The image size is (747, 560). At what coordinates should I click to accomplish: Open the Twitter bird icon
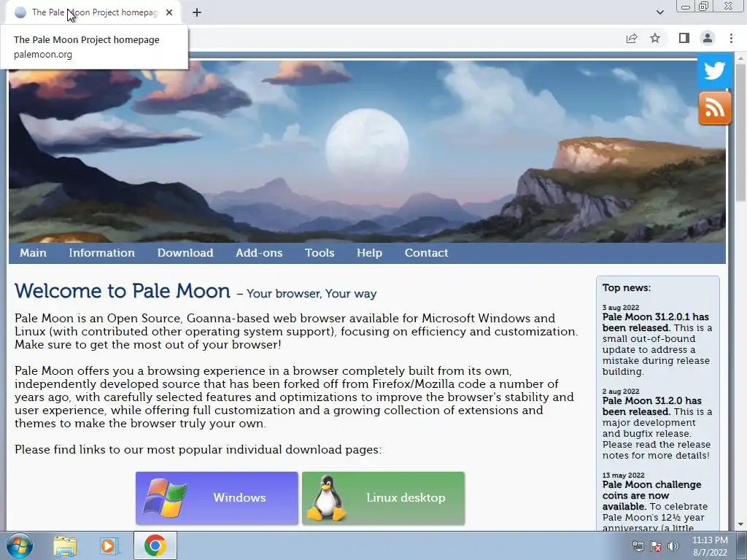pyautogui.click(x=715, y=71)
